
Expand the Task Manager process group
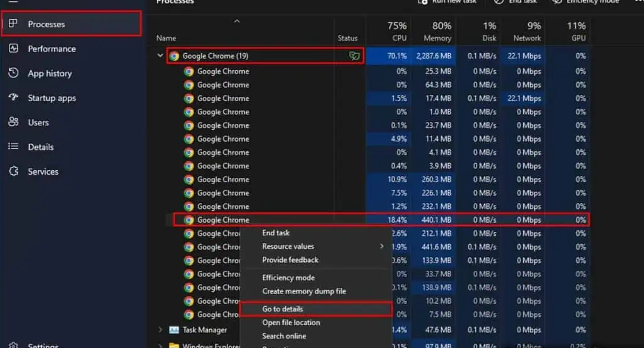pos(160,330)
